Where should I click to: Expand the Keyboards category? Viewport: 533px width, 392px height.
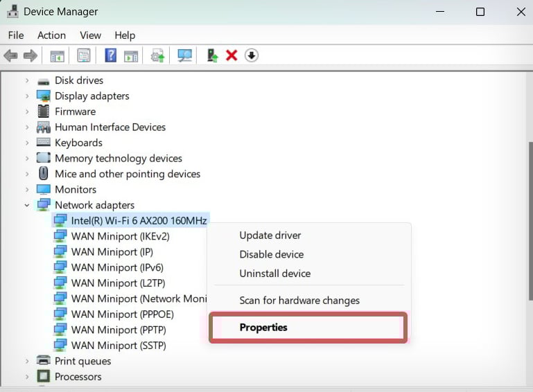pyautogui.click(x=27, y=143)
